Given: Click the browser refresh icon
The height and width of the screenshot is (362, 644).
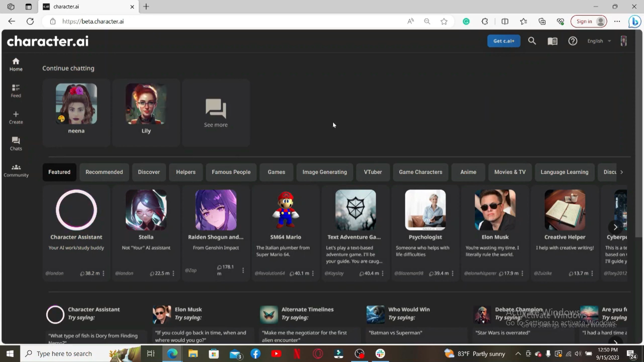Looking at the screenshot, I should (x=30, y=21).
